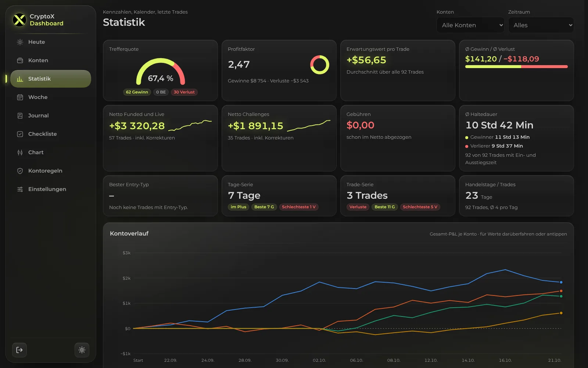Click the Gewinner 11 Std 13 Min line
This screenshot has height=368, width=588.
pyautogui.click(x=497, y=137)
